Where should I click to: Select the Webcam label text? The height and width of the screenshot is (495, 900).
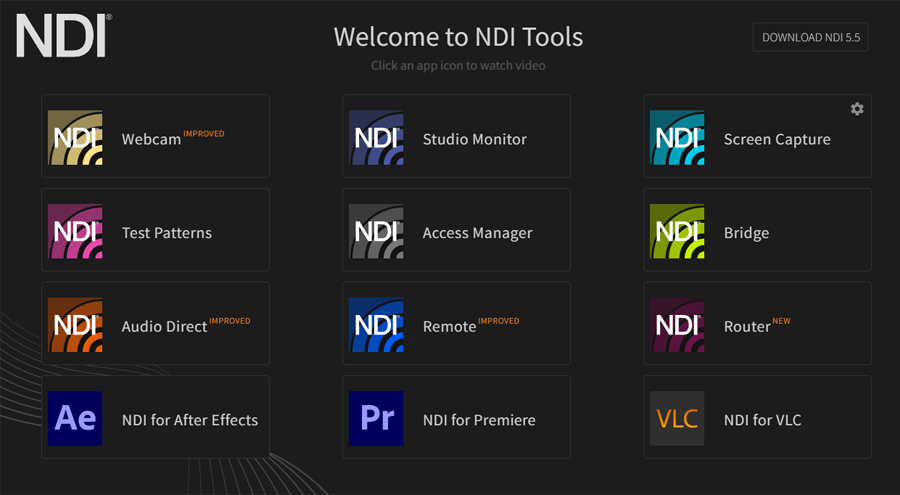tap(152, 140)
